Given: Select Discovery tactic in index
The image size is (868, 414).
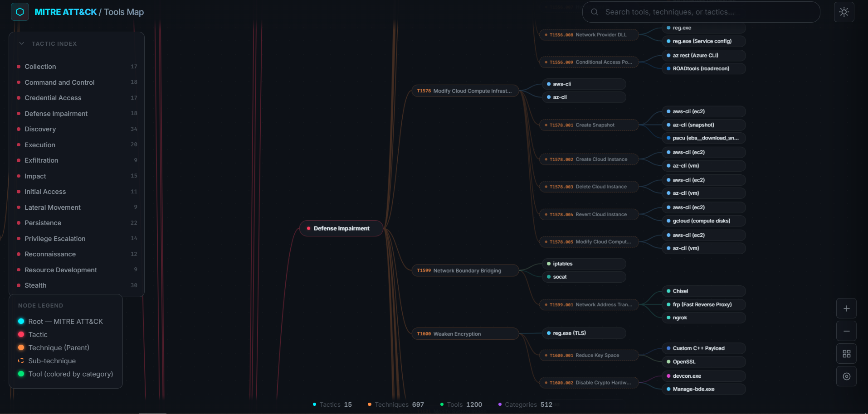Looking at the screenshot, I should pyautogui.click(x=77, y=129).
